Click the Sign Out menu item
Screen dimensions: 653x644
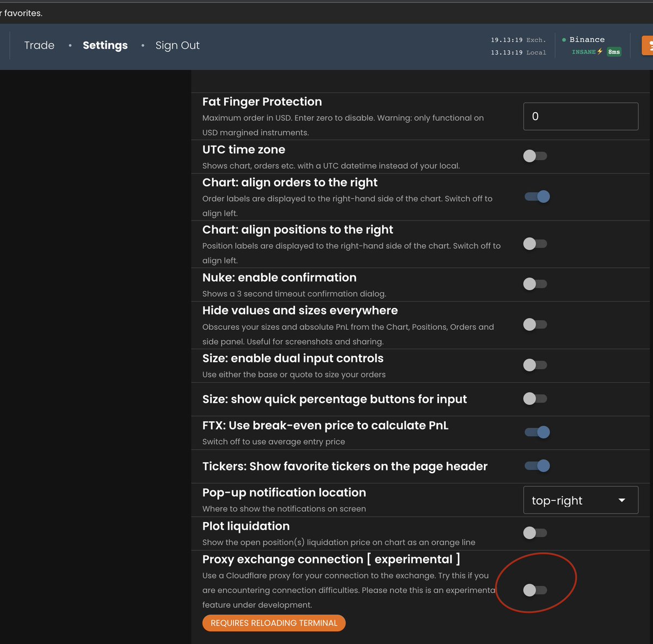coord(177,45)
